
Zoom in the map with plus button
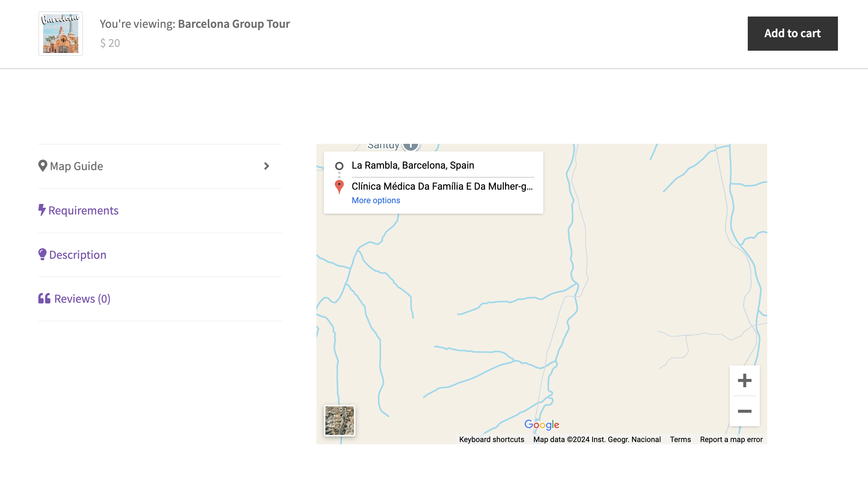click(x=744, y=380)
